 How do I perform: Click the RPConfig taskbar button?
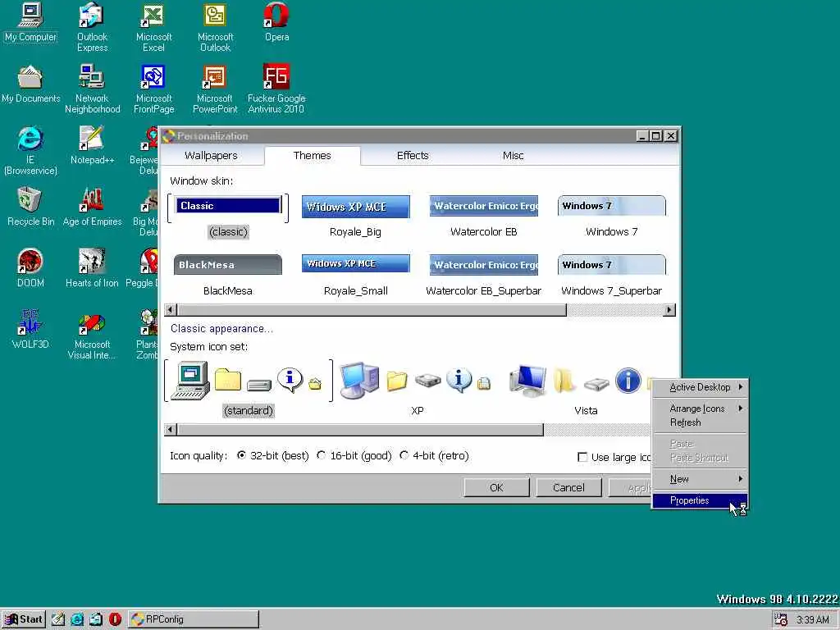[194, 619]
